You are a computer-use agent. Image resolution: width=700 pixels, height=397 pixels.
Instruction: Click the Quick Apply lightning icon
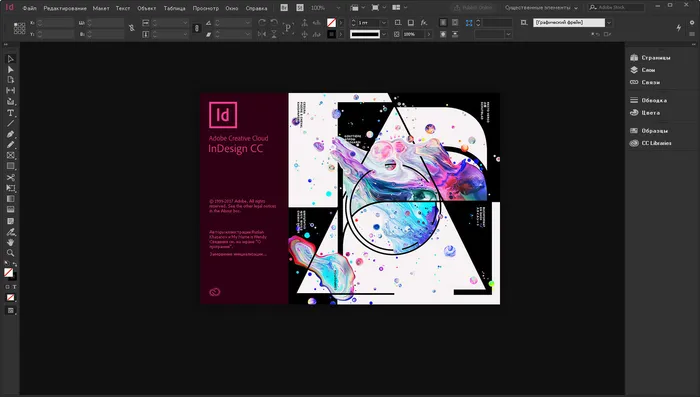click(679, 28)
